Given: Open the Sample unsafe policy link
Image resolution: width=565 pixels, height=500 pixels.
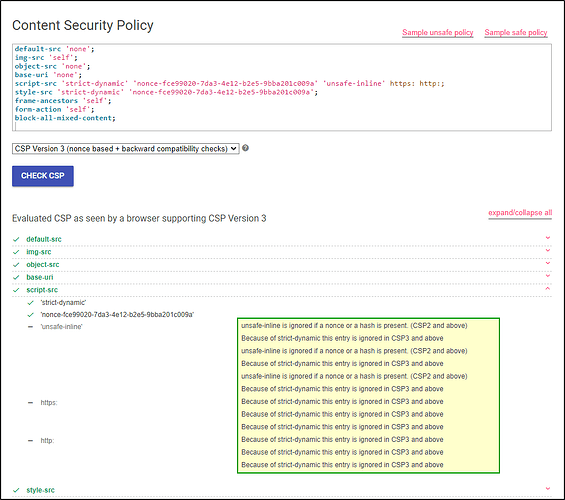Looking at the screenshot, I should 437,32.
